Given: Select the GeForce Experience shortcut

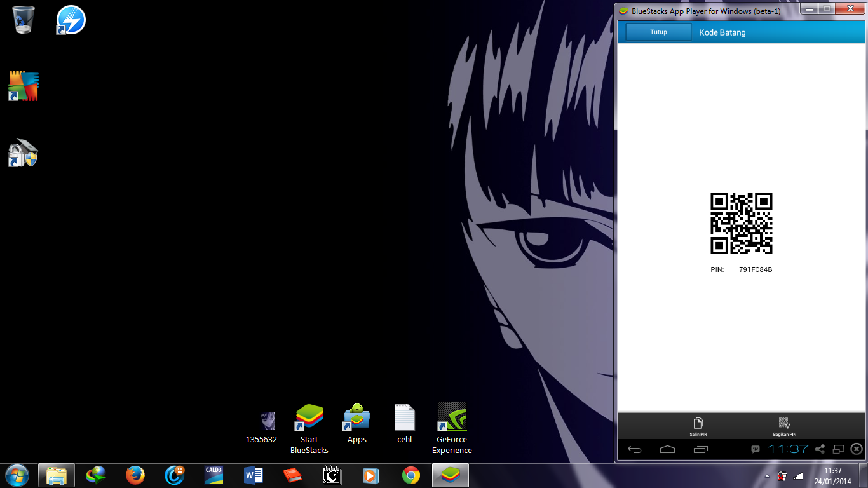Looking at the screenshot, I should [452, 429].
